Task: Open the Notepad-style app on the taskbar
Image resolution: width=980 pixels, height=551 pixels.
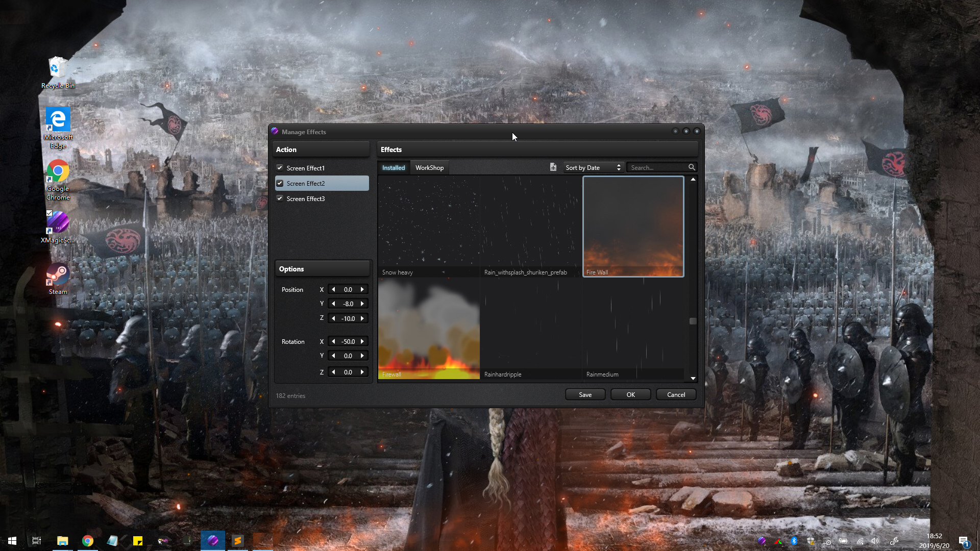Action: (x=112, y=541)
